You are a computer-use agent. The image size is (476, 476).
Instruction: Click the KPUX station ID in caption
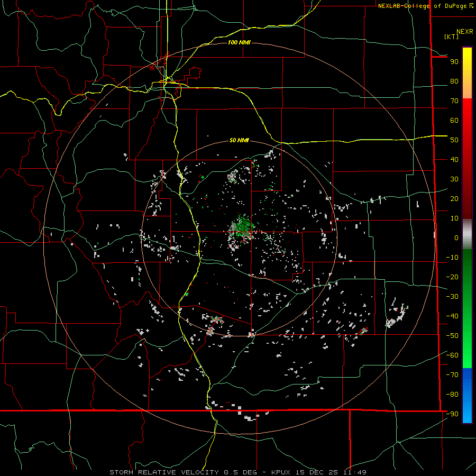[281, 472]
